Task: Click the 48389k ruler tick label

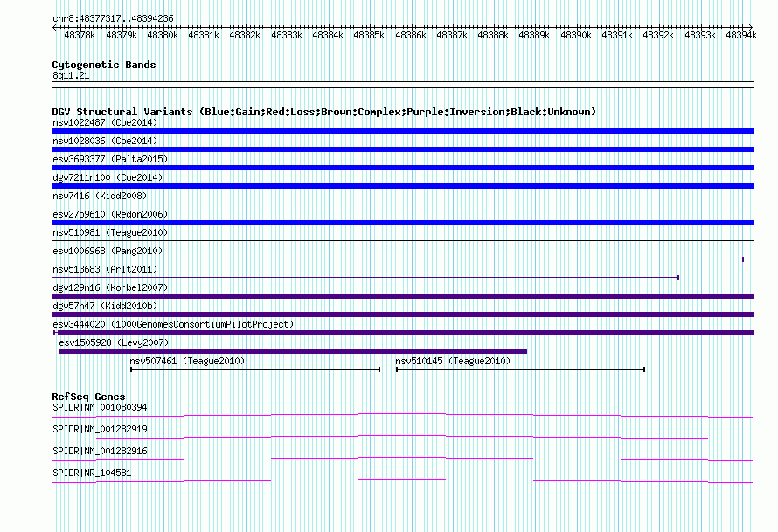Action: click(x=534, y=35)
